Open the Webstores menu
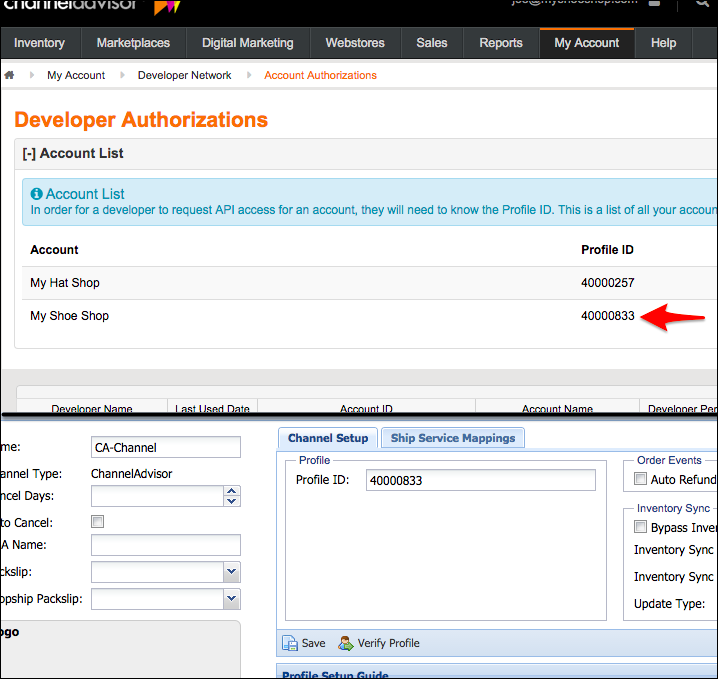Viewport: 718px width, 679px height. click(x=355, y=43)
